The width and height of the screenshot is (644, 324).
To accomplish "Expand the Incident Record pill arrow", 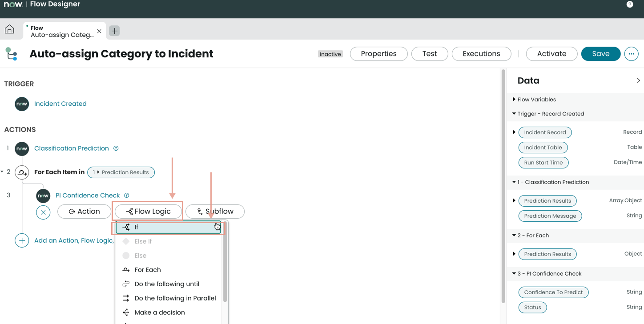I will pyautogui.click(x=514, y=132).
